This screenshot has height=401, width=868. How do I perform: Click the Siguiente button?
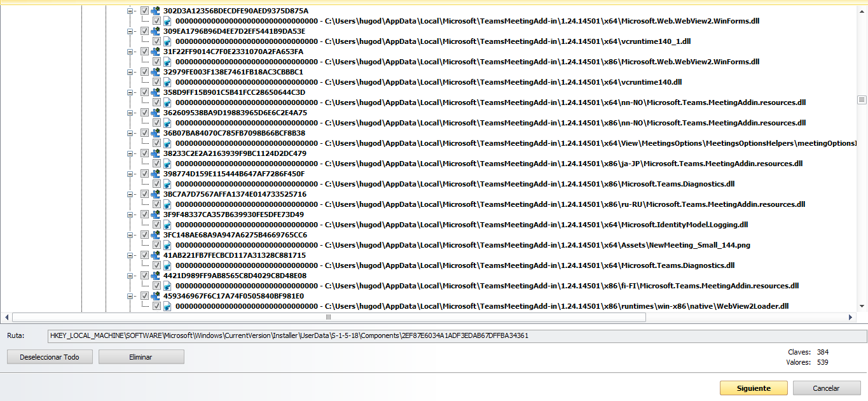[754, 388]
